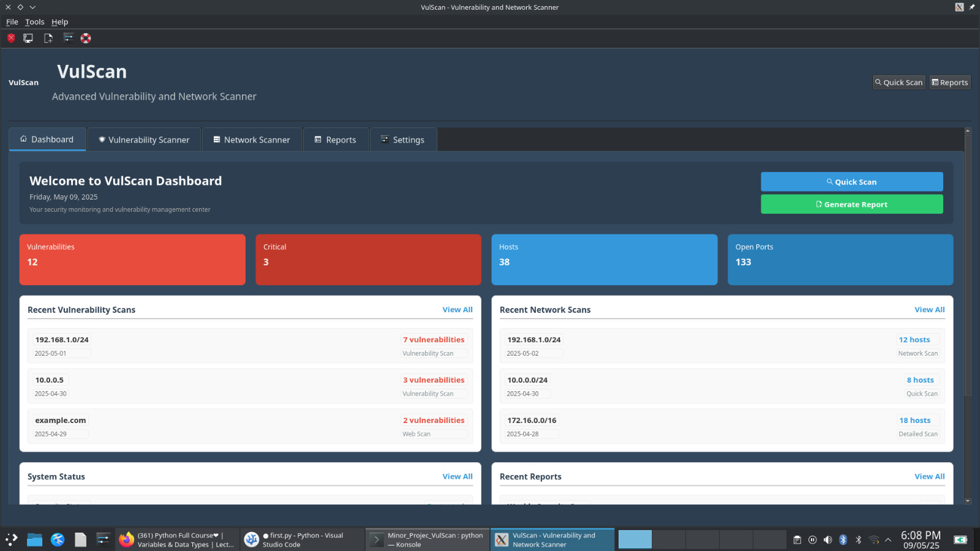Open the settings sliders toolbar icon
This screenshot has width=980, height=551.
[x=69, y=38]
